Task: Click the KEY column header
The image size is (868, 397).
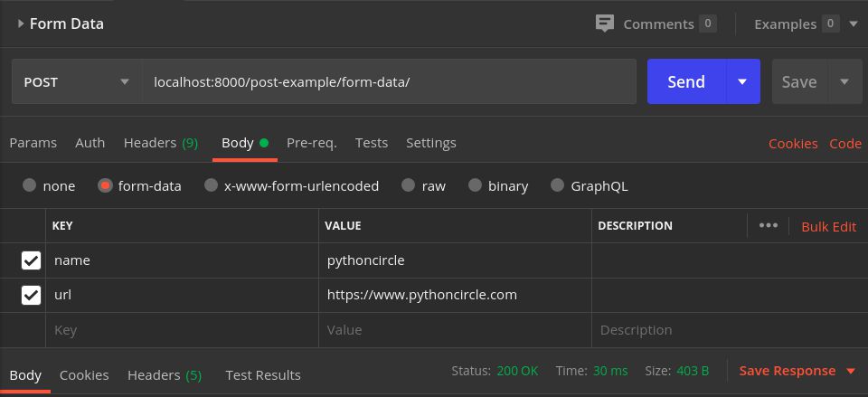Action: [x=62, y=226]
